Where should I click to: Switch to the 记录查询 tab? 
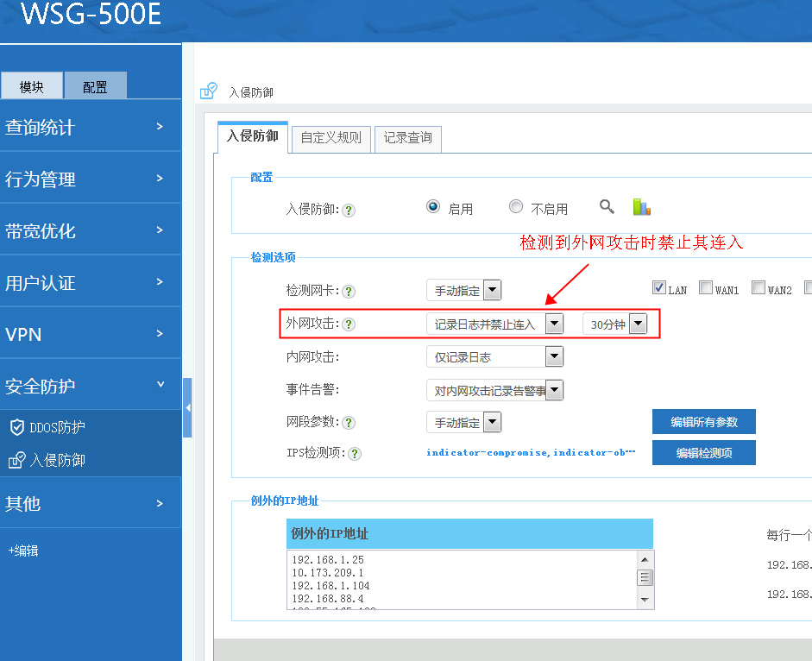408,138
